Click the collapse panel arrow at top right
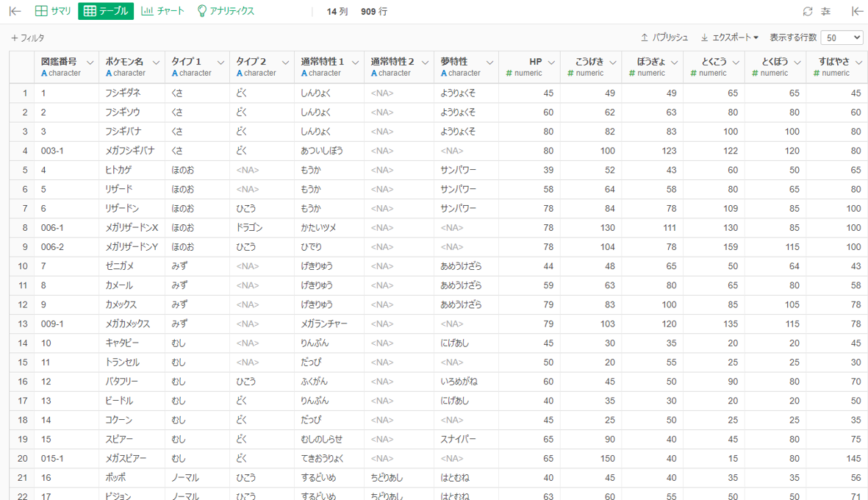 (856, 11)
